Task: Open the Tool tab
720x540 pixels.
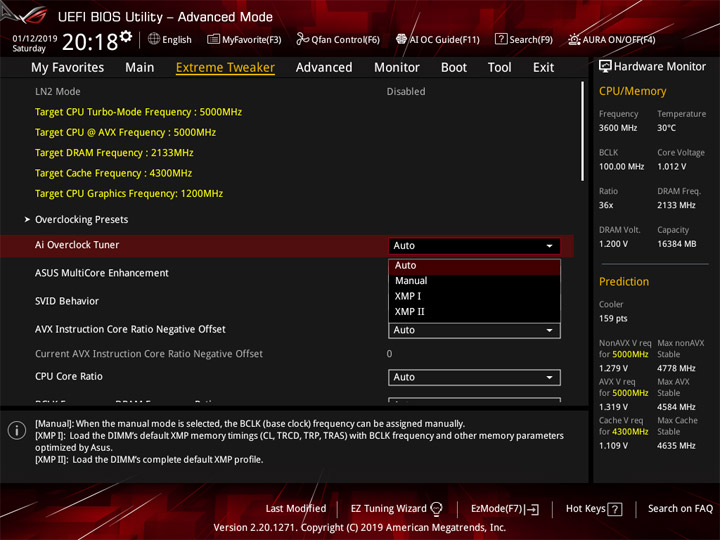Action: click(500, 68)
